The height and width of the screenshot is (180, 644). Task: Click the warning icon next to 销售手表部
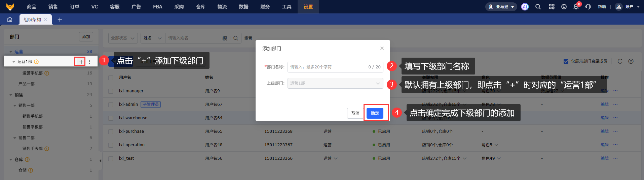tap(47, 149)
